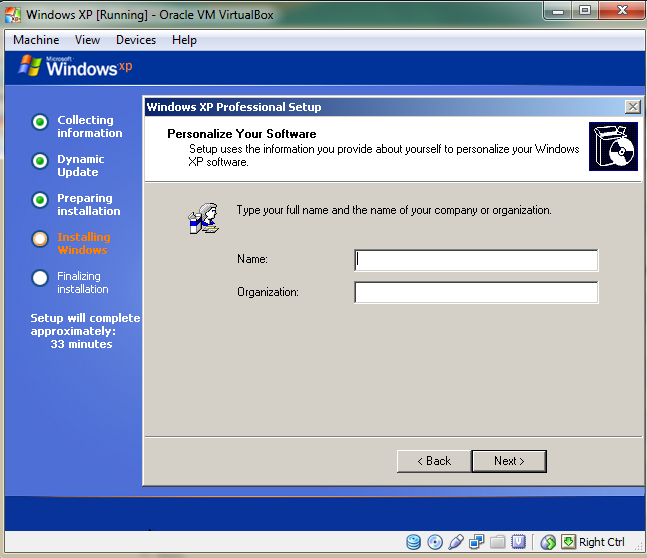Click the Next button

[509, 461]
